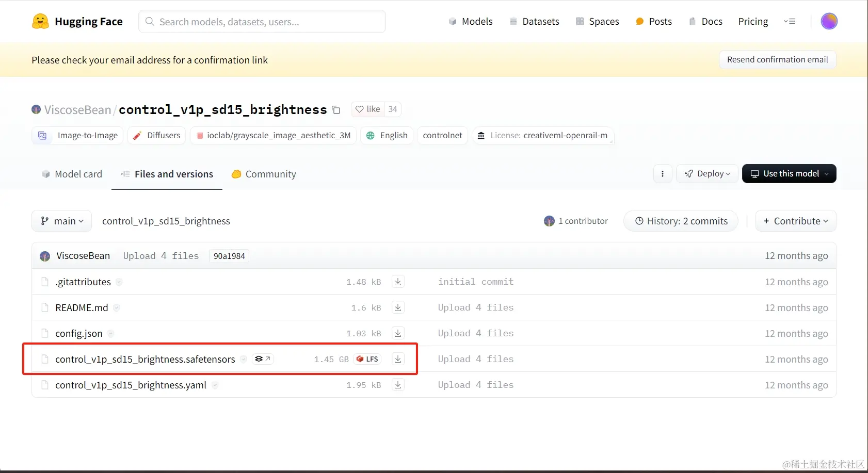
Task: Open safetensors file viewer stack icon
Action: pyautogui.click(x=263, y=359)
